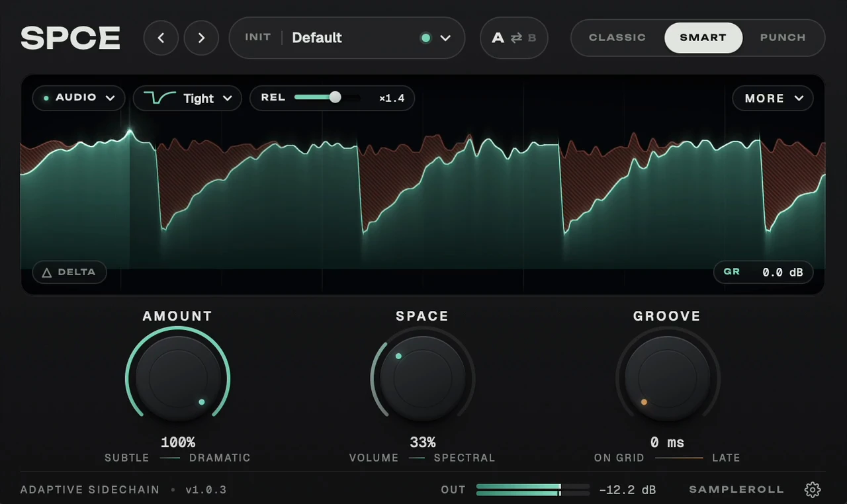Click the SPECTRAL label under Space
The width and height of the screenshot is (847, 504).
point(465,458)
